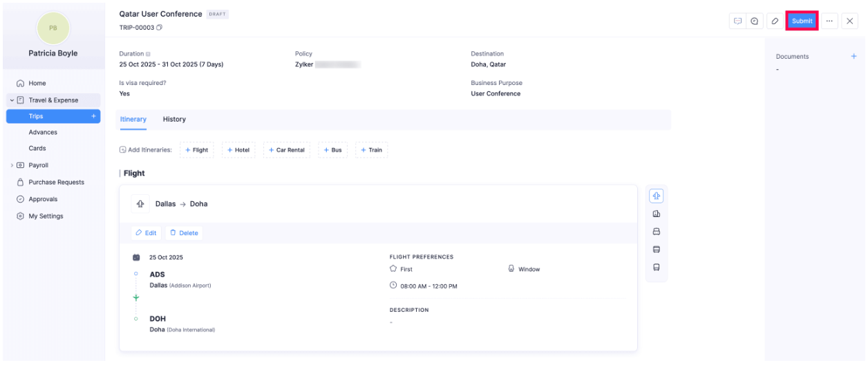Image resolution: width=868 pixels, height=365 pixels.
Task: Add a document with the plus icon
Action: click(x=853, y=57)
